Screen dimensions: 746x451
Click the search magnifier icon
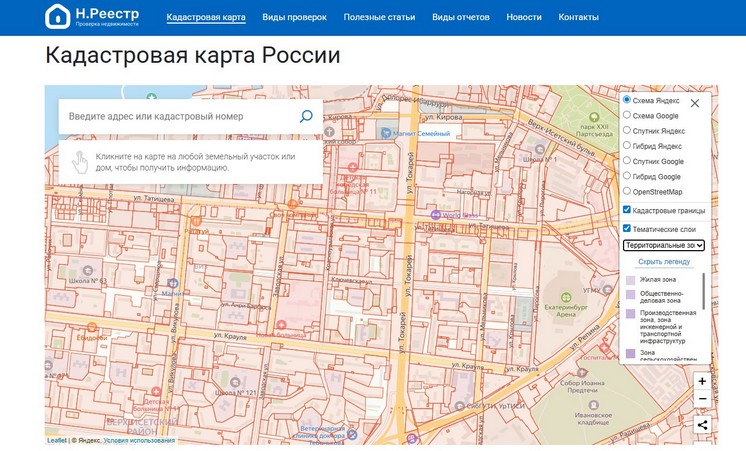tap(306, 116)
